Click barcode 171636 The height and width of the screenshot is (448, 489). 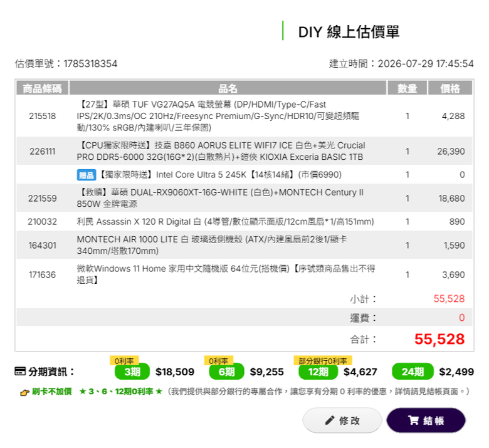click(43, 274)
